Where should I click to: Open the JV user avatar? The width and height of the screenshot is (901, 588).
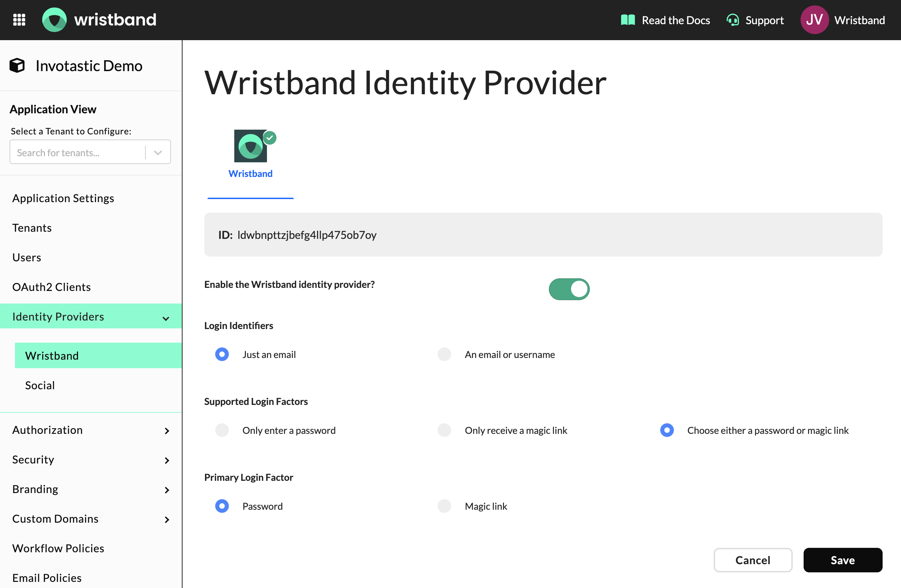[x=814, y=20]
